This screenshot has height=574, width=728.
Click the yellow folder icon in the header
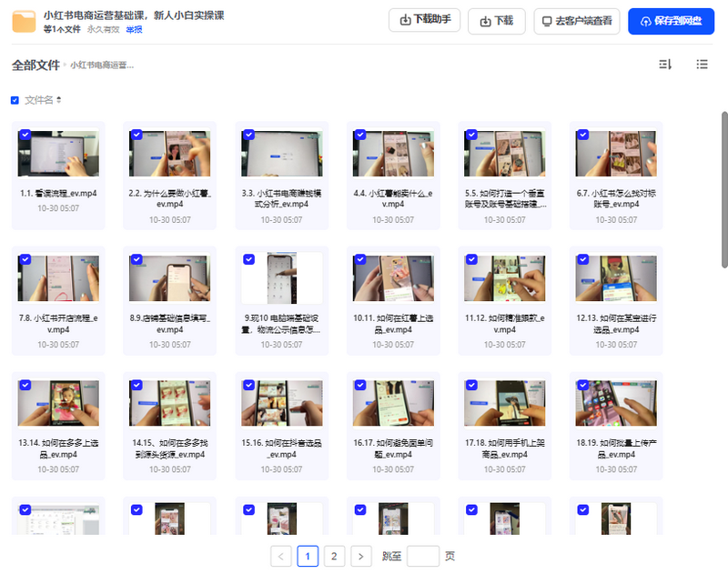(x=23, y=21)
